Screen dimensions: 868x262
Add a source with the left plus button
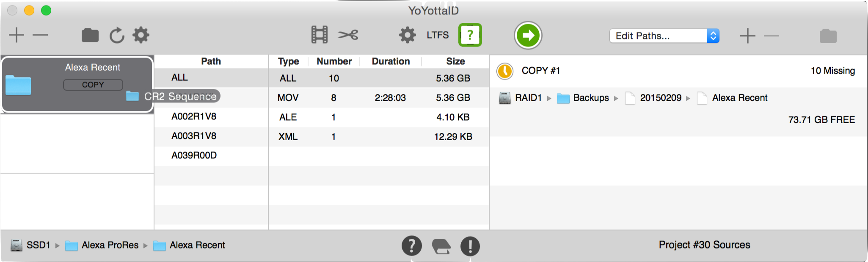coord(17,35)
